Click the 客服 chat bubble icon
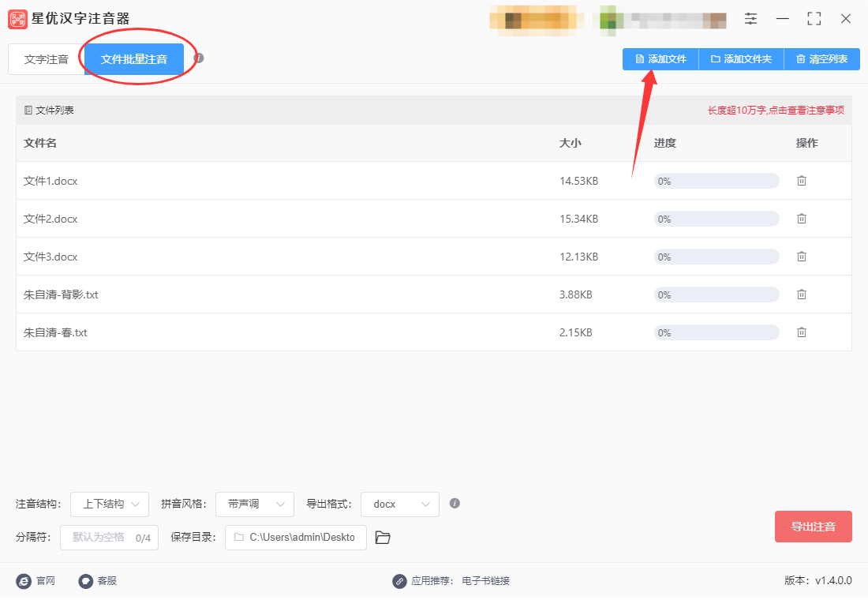868x600 pixels. click(85, 581)
